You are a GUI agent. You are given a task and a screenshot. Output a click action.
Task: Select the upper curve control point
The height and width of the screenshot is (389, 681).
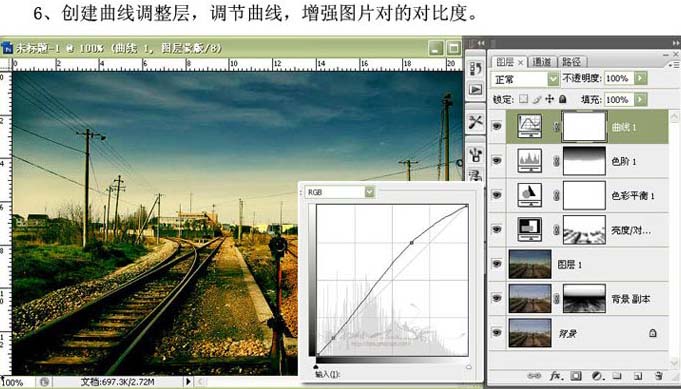point(411,243)
